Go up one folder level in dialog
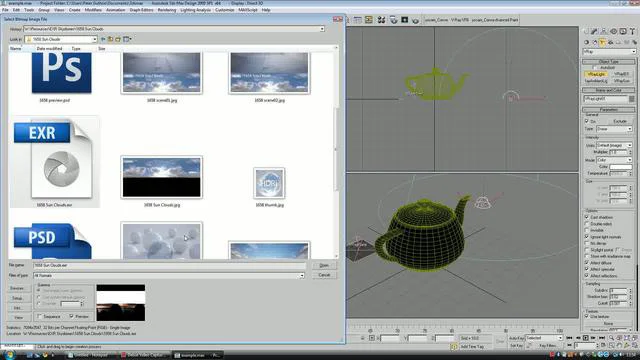The image size is (640, 360). [x=110, y=39]
